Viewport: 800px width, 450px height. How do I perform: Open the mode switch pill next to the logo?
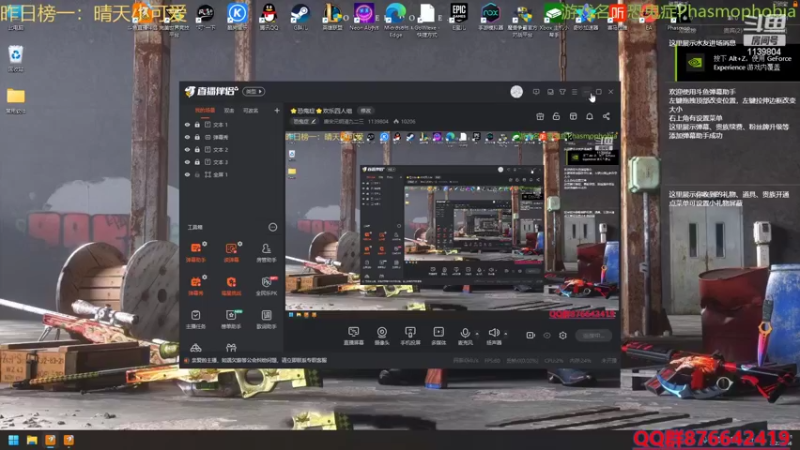click(254, 92)
